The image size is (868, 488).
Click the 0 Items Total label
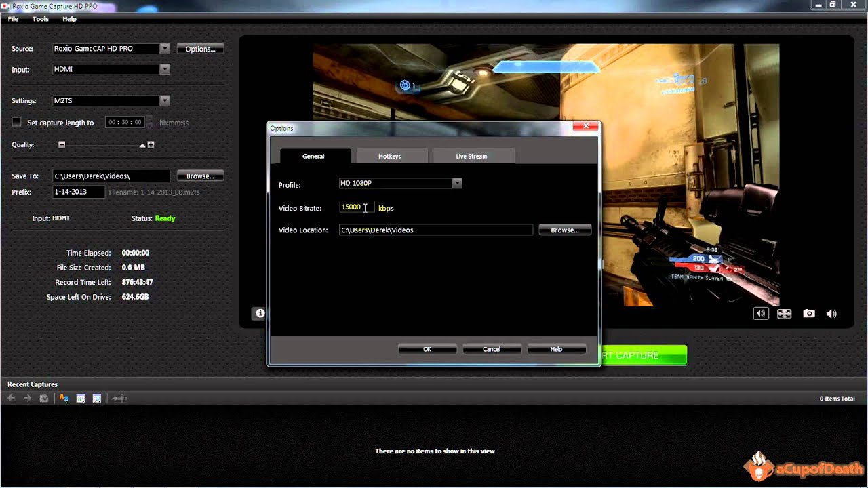click(x=837, y=399)
